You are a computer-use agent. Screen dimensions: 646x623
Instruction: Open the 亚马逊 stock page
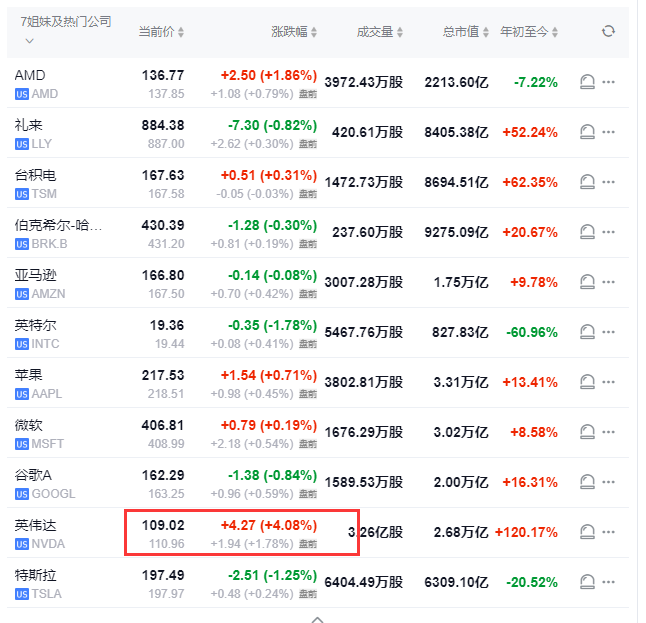35,275
